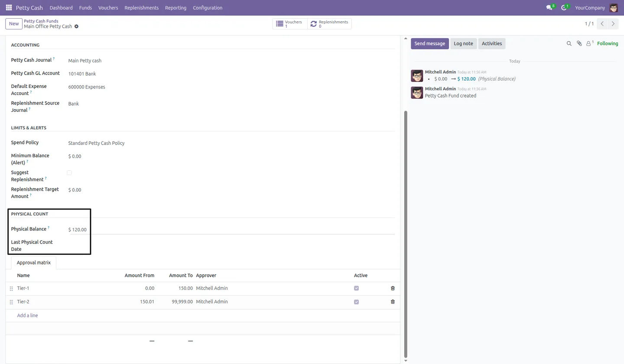The height and width of the screenshot is (364, 624).
Task: Click the Send message button
Action: [429, 43]
